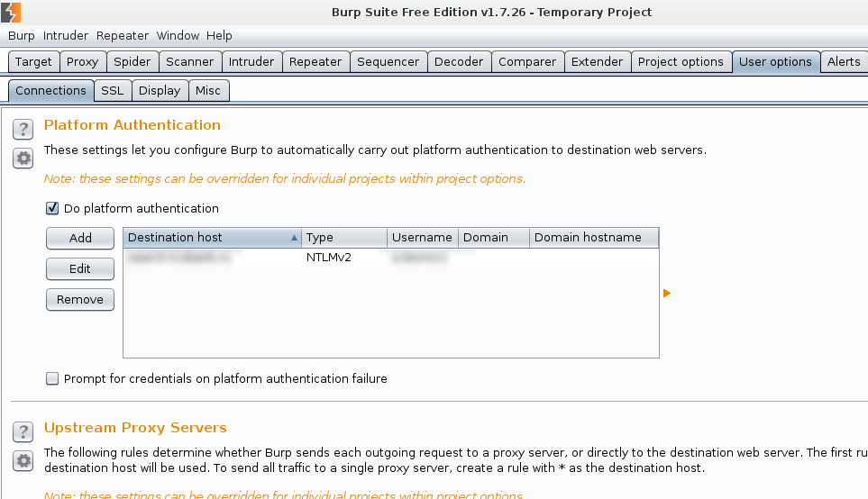
Task: Open Platform Authentication help icon
Action: click(x=23, y=130)
